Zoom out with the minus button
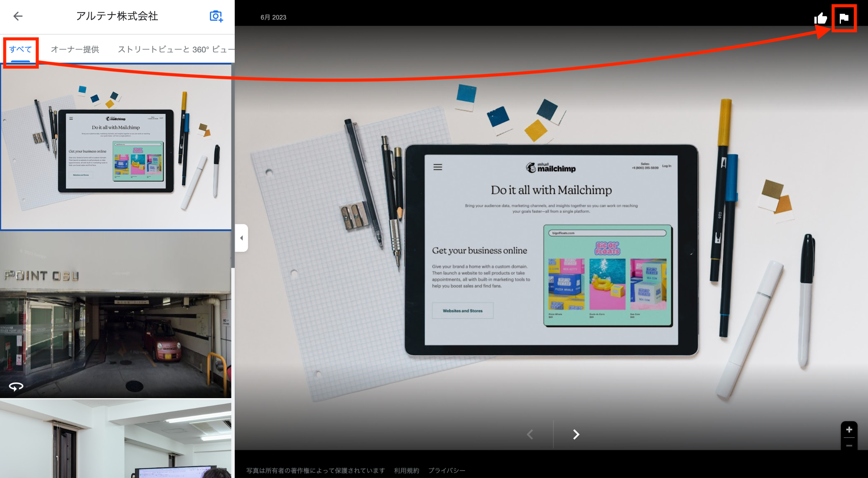The image size is (868, 478). 849,445
